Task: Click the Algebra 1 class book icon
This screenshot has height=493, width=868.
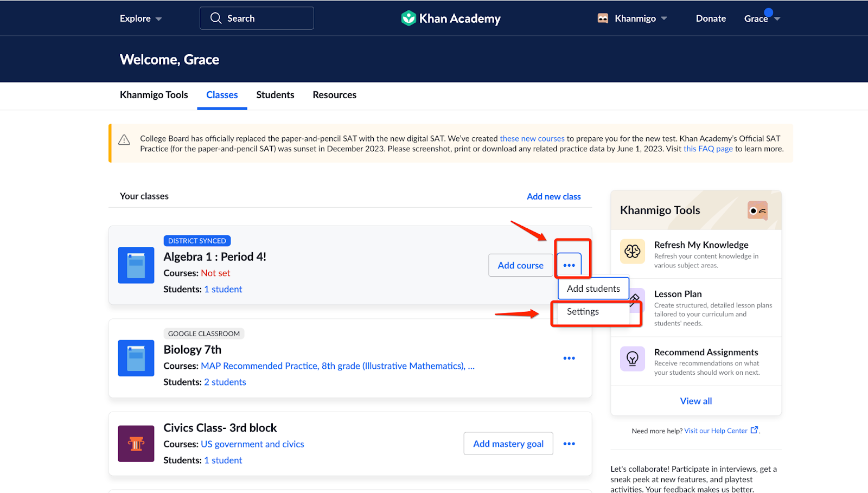Action: [x=136, y=265]
